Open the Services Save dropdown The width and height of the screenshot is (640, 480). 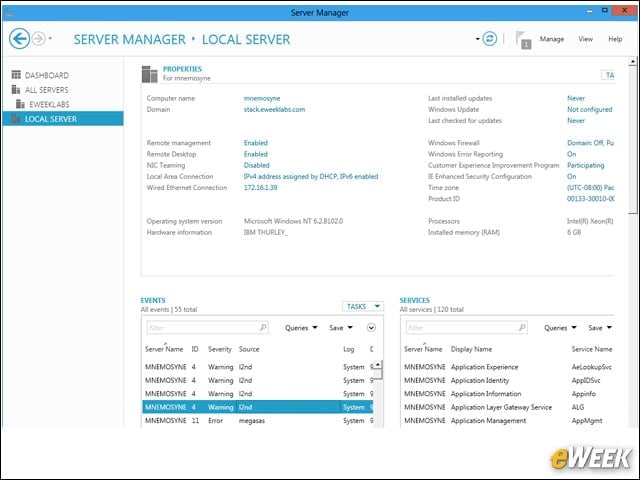(x=600, y=328)
